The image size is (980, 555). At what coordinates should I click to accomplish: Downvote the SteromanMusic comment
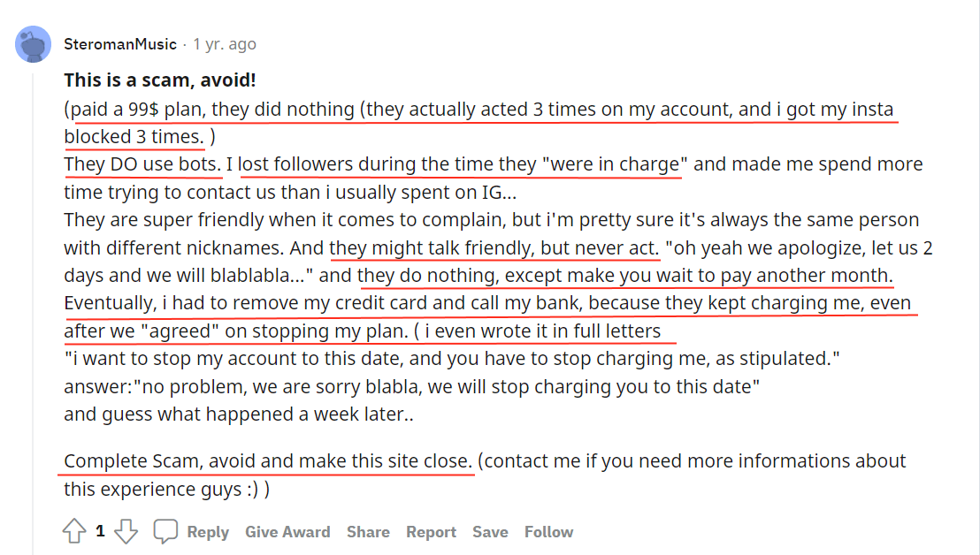(127, 531)
